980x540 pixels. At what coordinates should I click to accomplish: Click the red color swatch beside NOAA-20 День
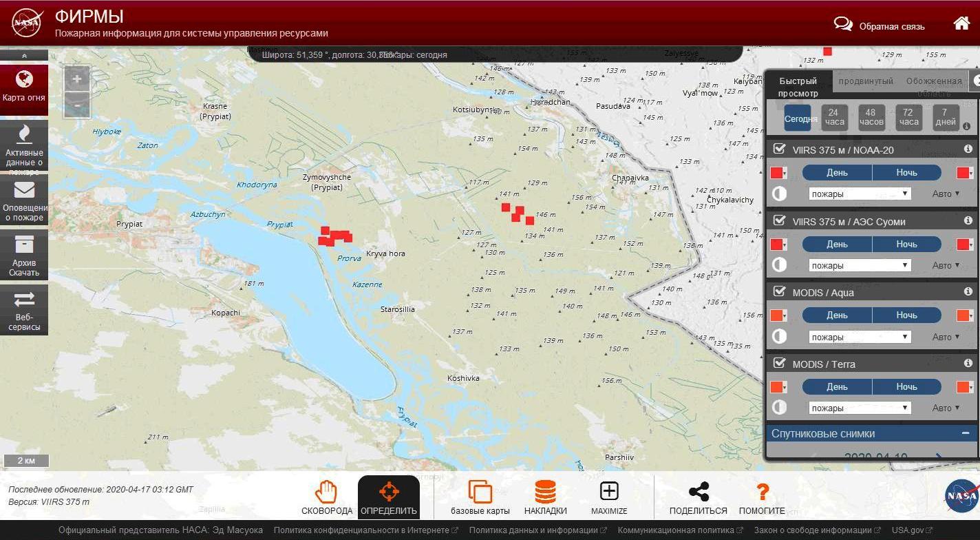[x=778, y=172]
